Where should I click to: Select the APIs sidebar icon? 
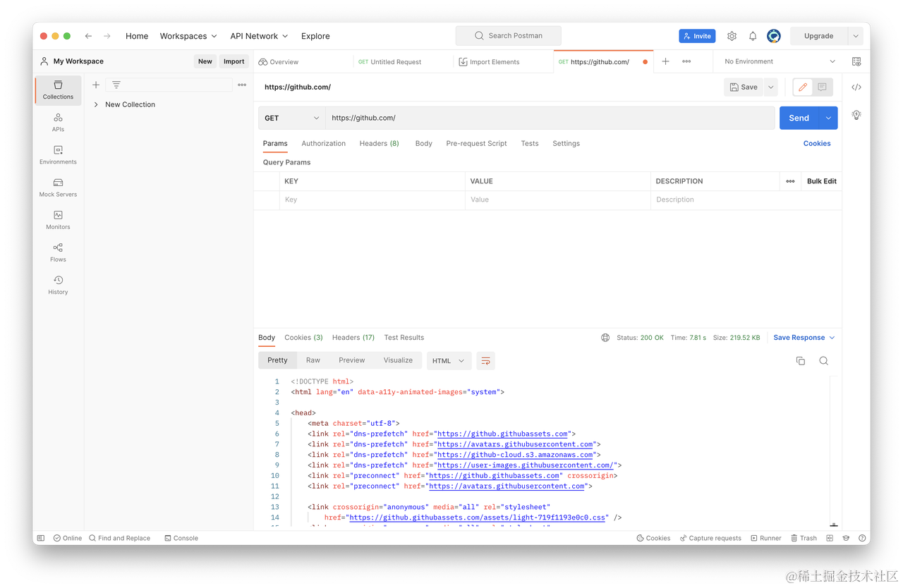58,122
